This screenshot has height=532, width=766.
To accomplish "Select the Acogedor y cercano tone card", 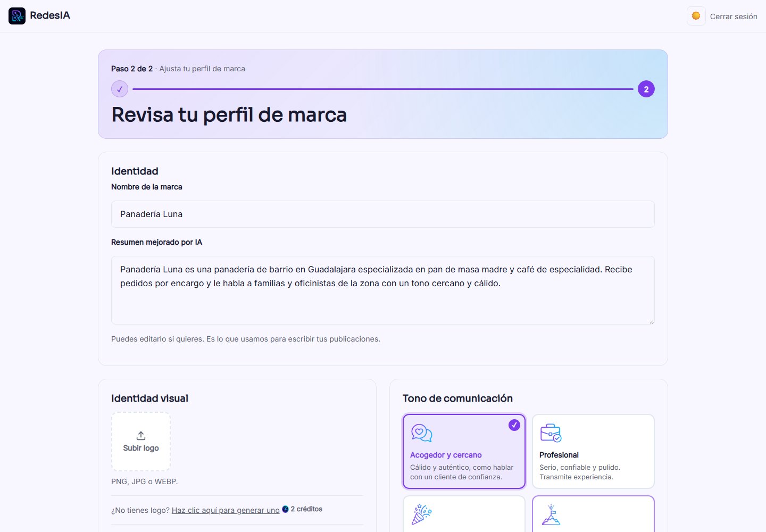I will (464, 451).
